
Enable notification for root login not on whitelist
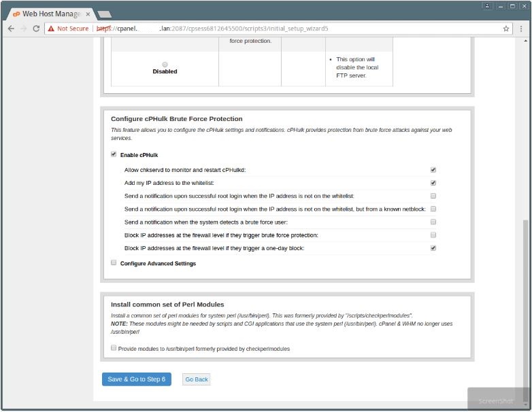433,196
